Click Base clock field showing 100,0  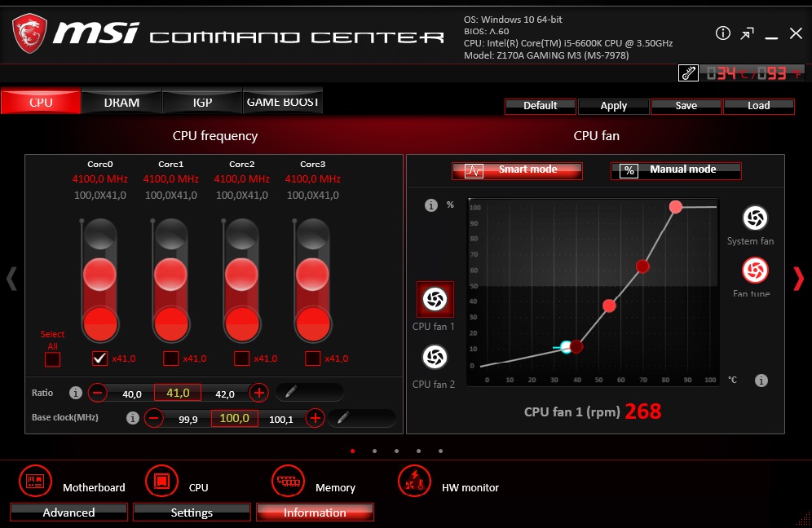(x=235, y=418)
